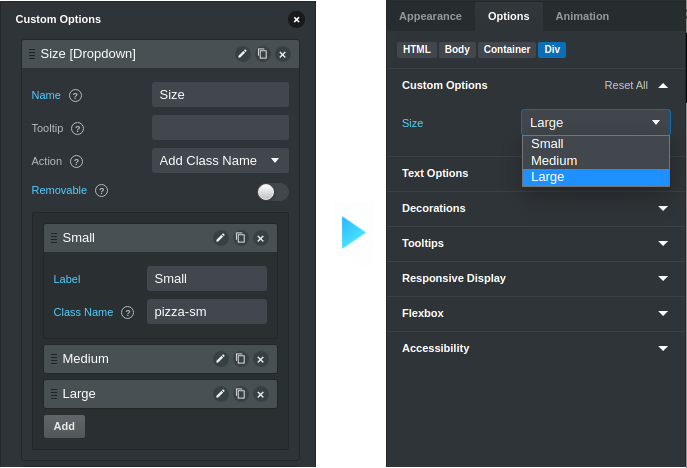
Task: Open help for the Action field
Action: 76,162
